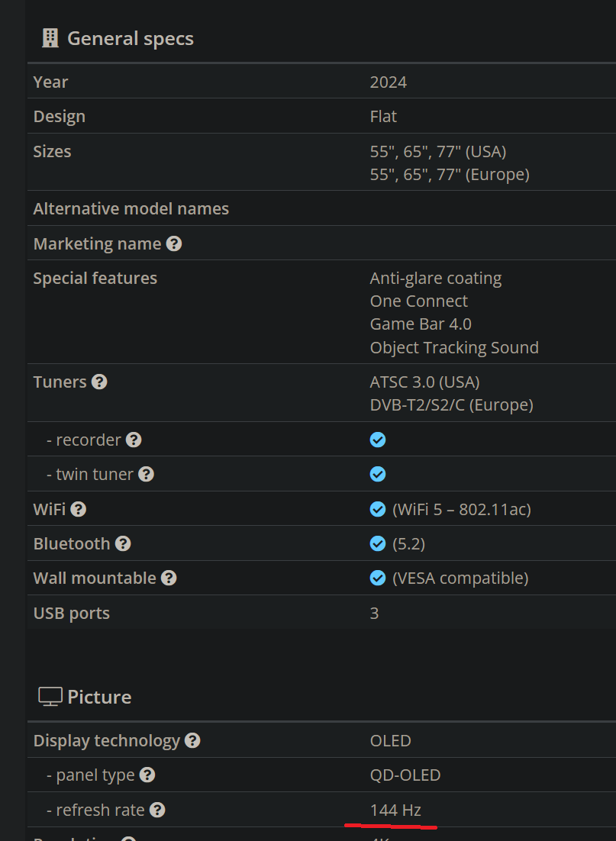Select the Year value 2024
The height and width of the screenshot is (841, 616).
pyautogui.click(x=389, y=81)
